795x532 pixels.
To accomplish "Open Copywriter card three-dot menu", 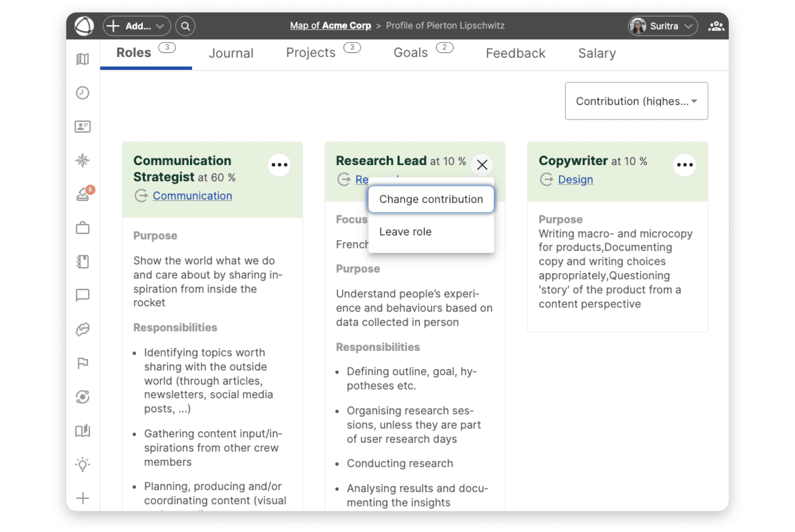I will [684, 165].
